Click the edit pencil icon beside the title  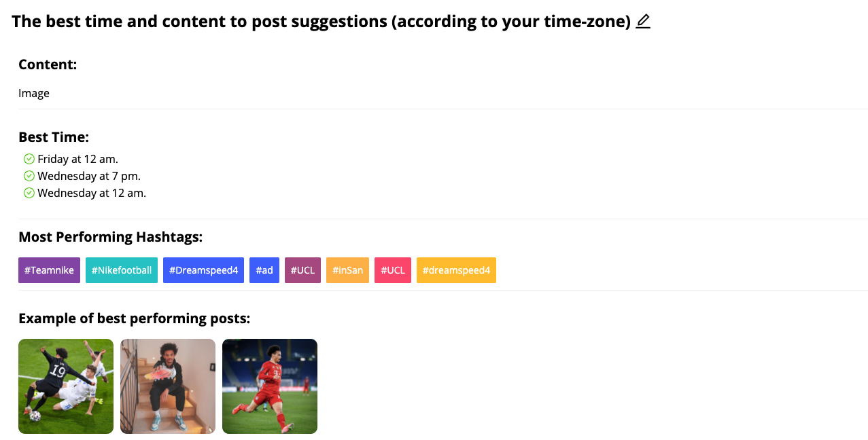(x=643, y=22)
